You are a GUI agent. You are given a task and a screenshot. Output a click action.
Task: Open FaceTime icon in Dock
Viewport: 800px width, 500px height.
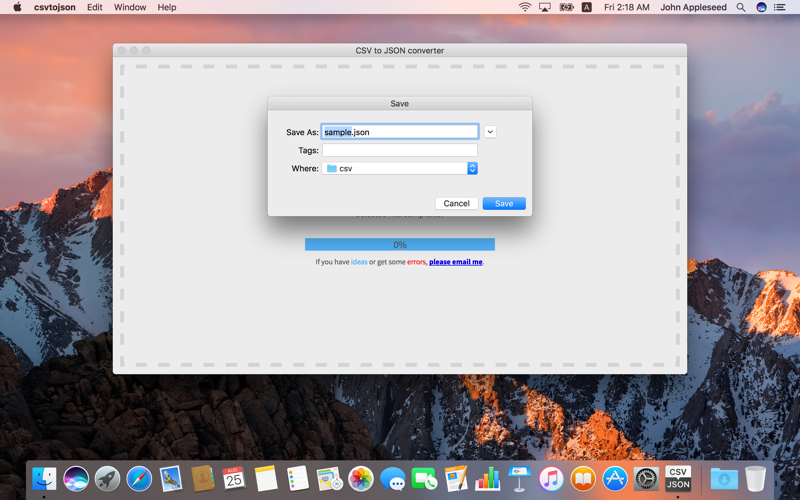[424, 479]
